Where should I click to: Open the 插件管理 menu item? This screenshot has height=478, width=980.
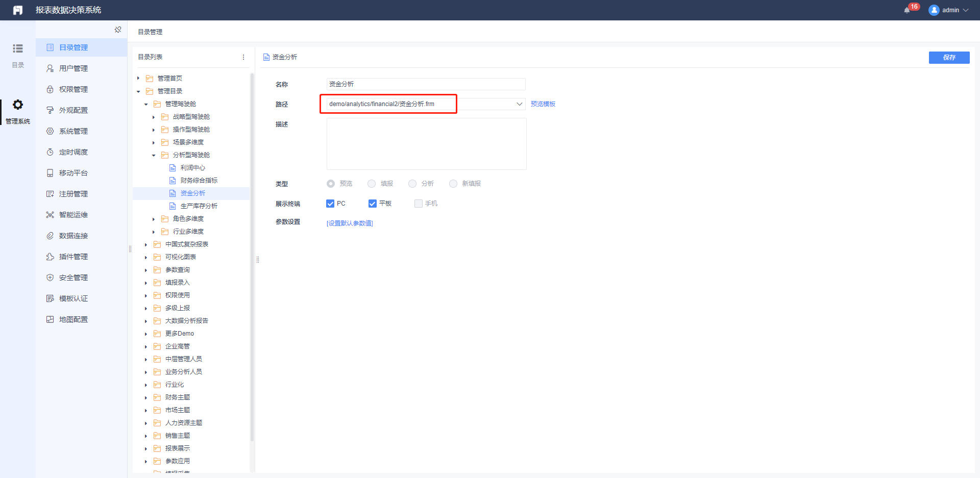[x=82, y=257]
